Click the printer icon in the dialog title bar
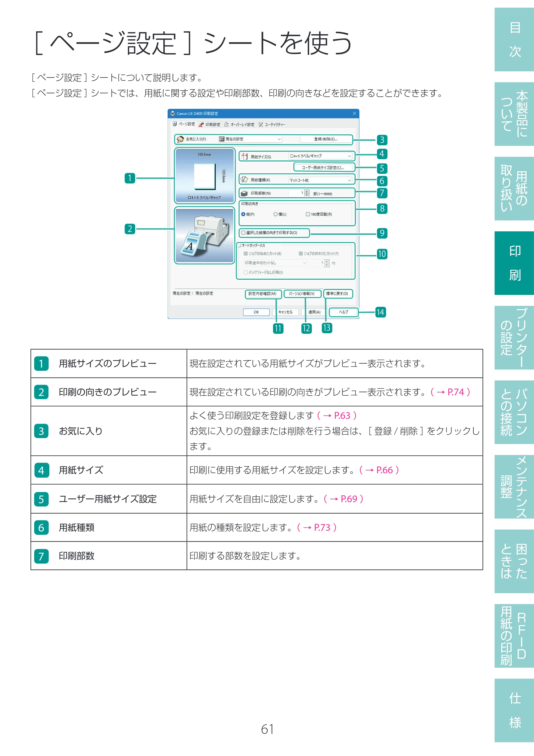The height and width of the screenshot is (756, 534). (172, 114)
